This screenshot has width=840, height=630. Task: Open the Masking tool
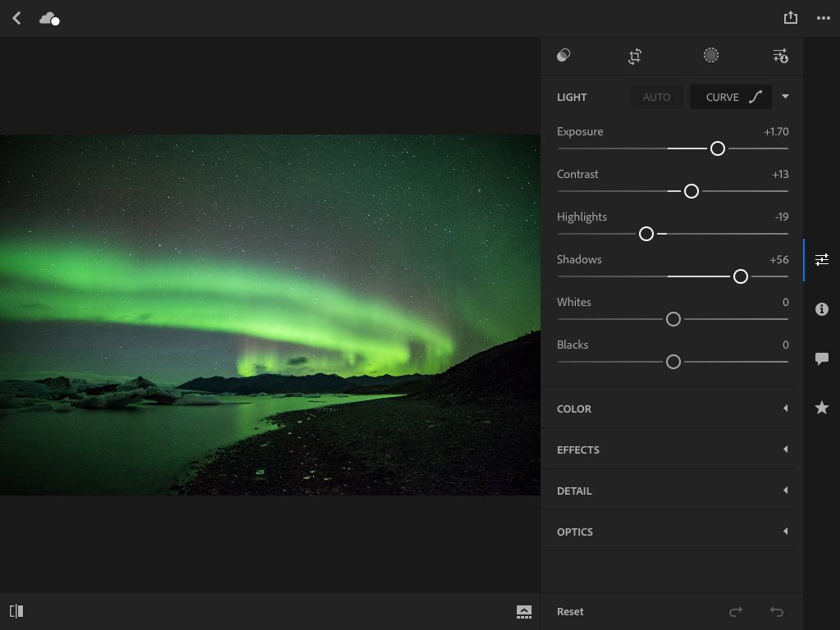click(x=710, y=56)
